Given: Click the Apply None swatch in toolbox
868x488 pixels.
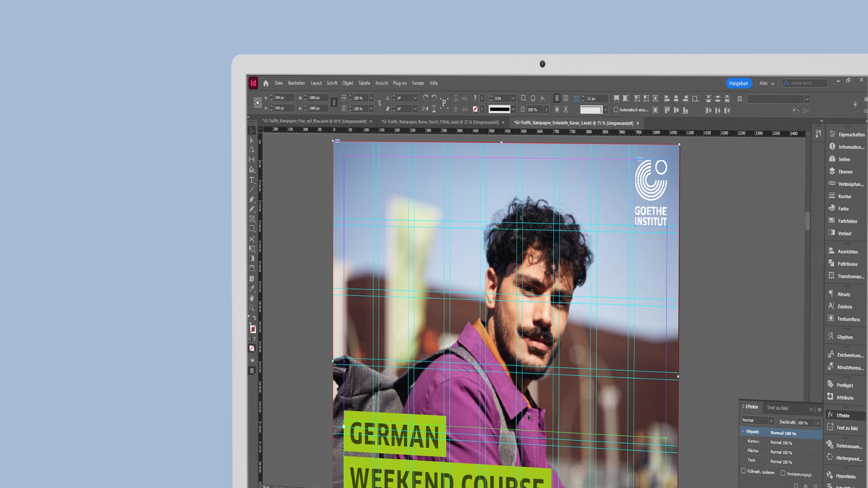Looking at the screenshot, I should coord(252,348).
